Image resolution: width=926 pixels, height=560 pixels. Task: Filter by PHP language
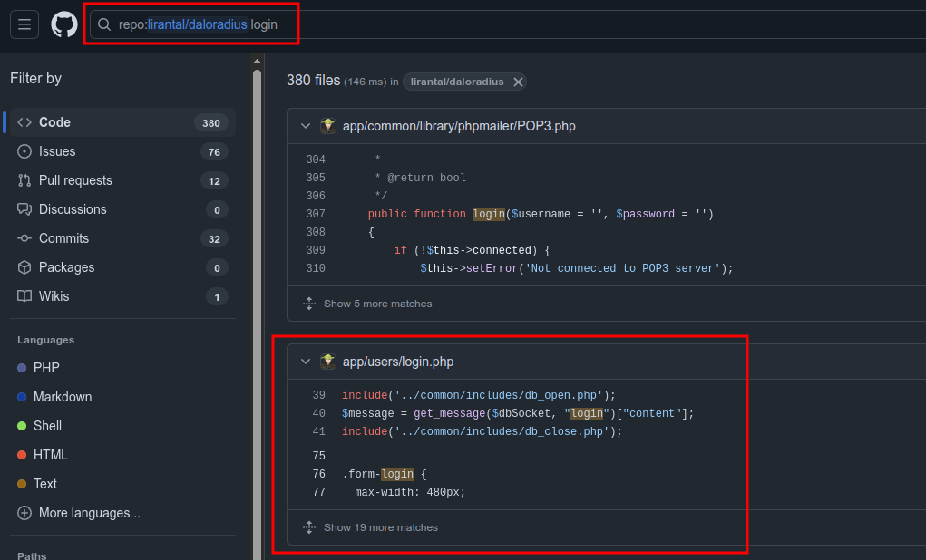coord(46,368)
